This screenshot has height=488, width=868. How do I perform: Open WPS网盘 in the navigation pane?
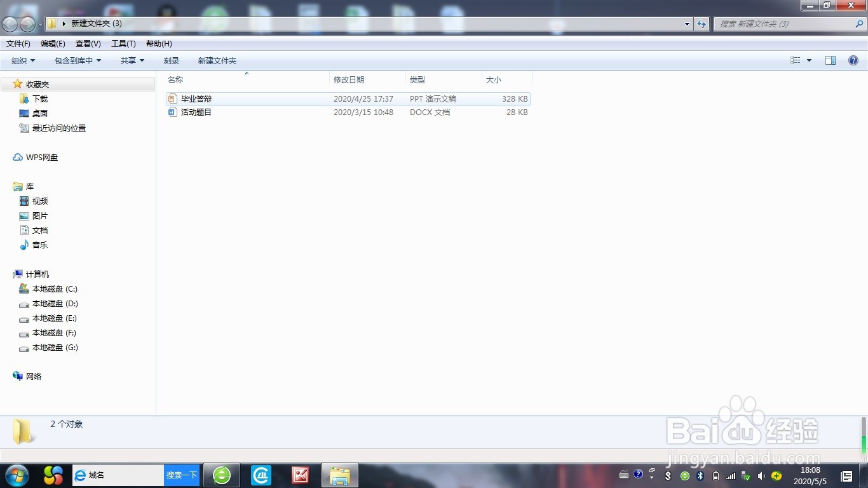(x=35, y=157)
